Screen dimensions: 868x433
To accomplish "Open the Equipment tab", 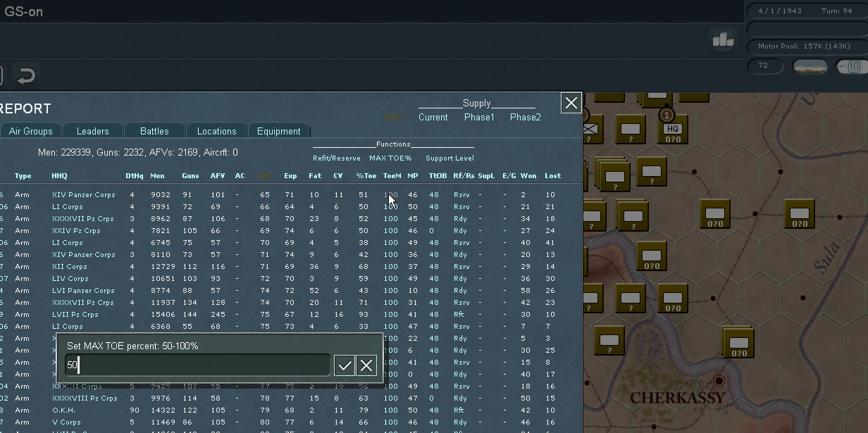I will [279, 131].
